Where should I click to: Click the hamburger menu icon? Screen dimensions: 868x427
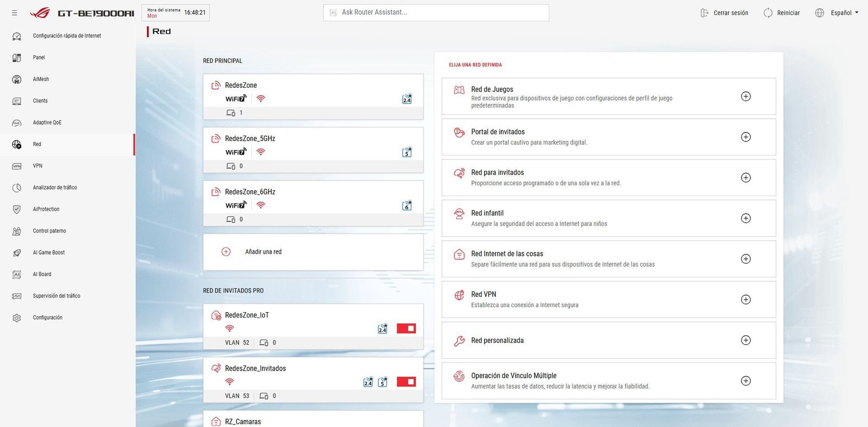click(x=15, y=12)
